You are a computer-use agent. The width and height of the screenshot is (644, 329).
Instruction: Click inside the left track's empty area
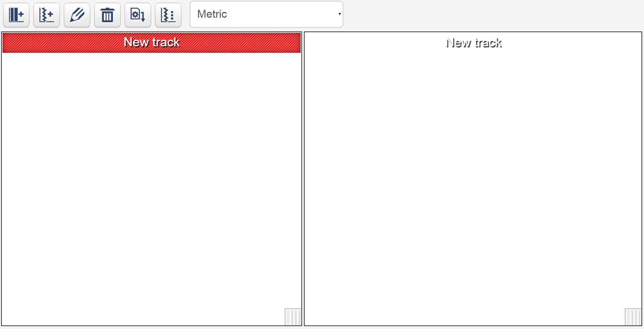[152, 181]
